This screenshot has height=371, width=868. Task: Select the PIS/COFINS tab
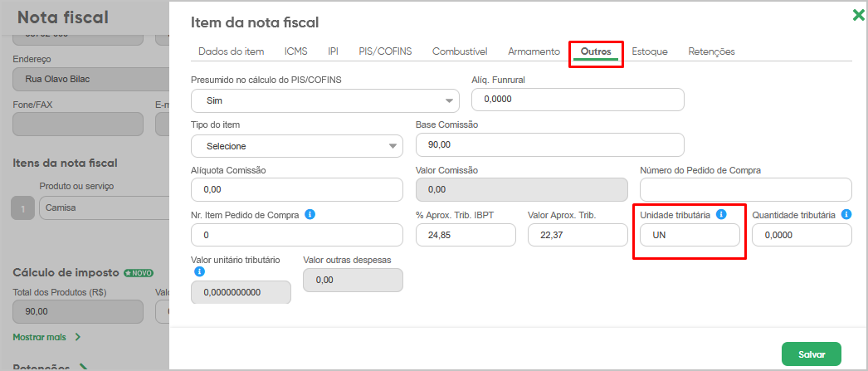coord(385,51)
